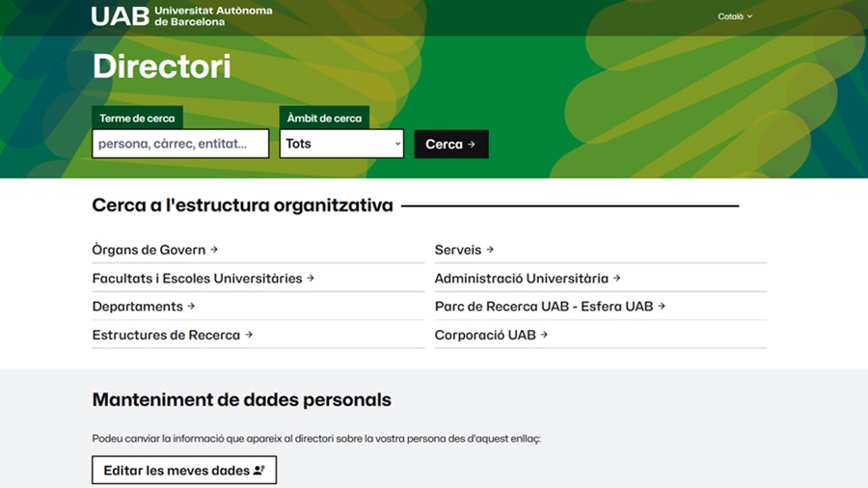Image resolution: width=868 pixels, height=488 pixels.
Task: Click the person icon in Editar les meves dades
Action: pos(259,471)
